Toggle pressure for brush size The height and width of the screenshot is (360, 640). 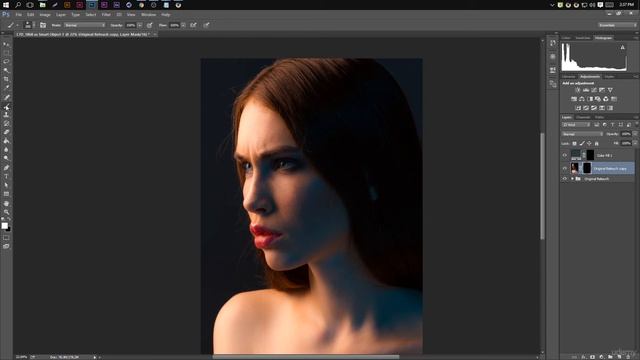(207, 25)
